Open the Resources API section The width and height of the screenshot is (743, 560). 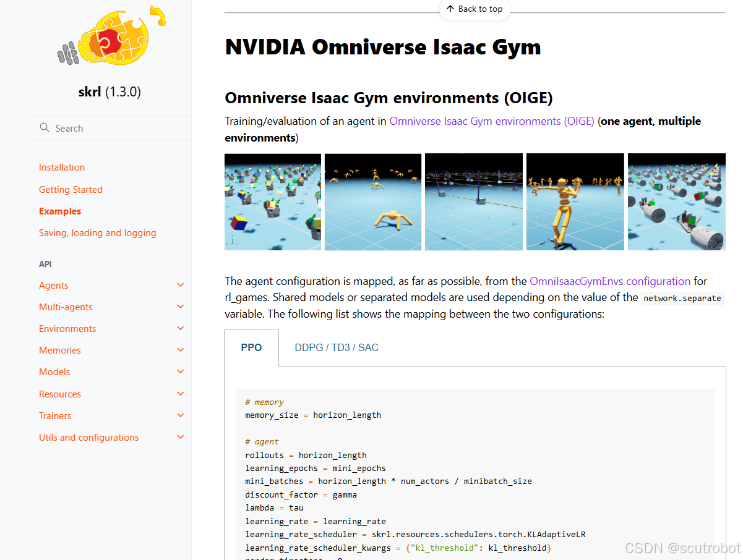click(60, 394)
